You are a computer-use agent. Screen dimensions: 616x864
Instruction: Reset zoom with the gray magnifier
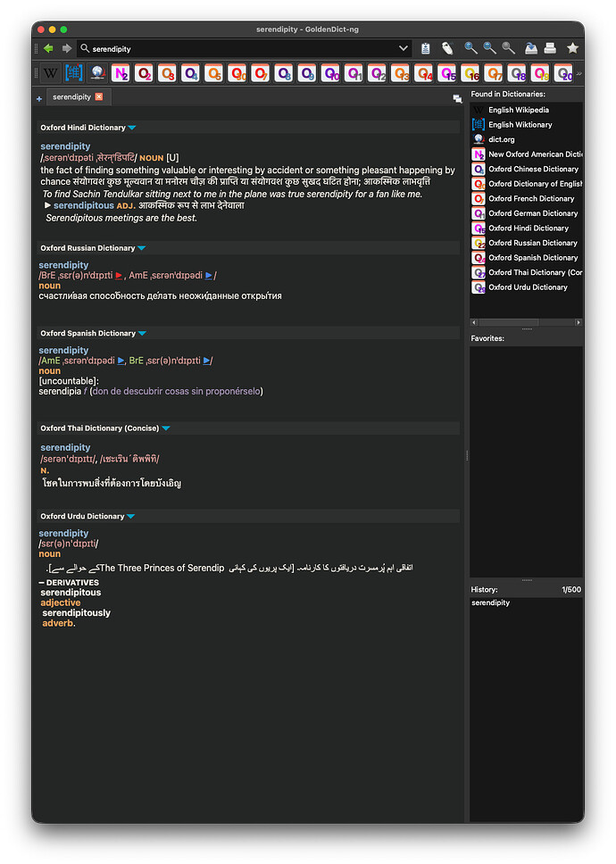(x=508, y=48)
